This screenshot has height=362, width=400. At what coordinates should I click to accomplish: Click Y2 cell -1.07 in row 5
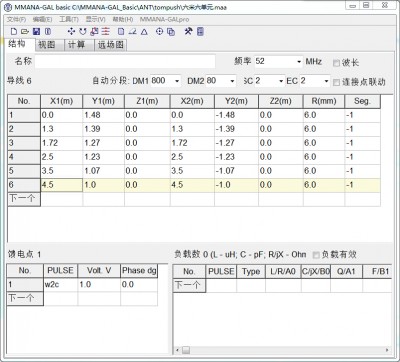[236, 171]
